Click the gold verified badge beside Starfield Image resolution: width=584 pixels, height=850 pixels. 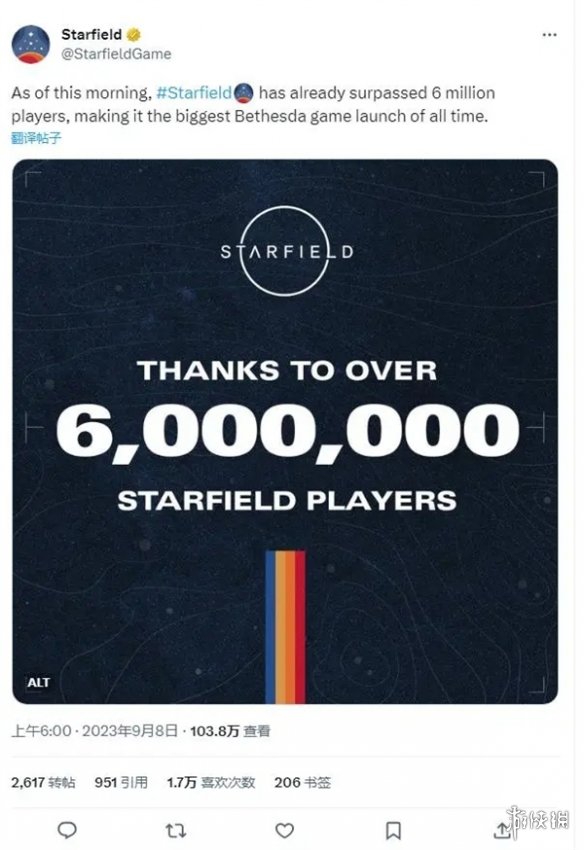[x=134, y=35]
